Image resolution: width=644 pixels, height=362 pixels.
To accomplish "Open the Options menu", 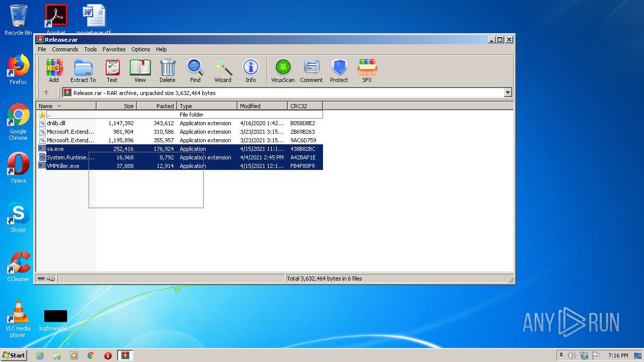I will 141,49.
